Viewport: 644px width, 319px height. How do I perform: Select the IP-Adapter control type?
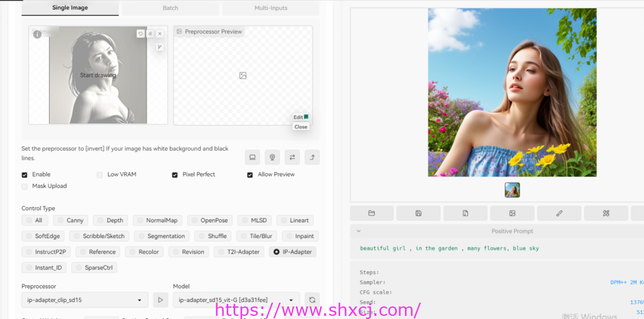(293, 252)
